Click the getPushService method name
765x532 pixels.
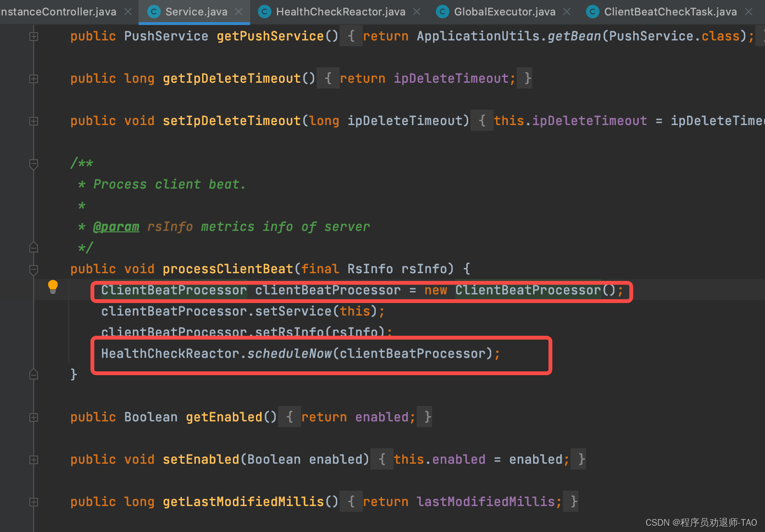tap(270, 36)
